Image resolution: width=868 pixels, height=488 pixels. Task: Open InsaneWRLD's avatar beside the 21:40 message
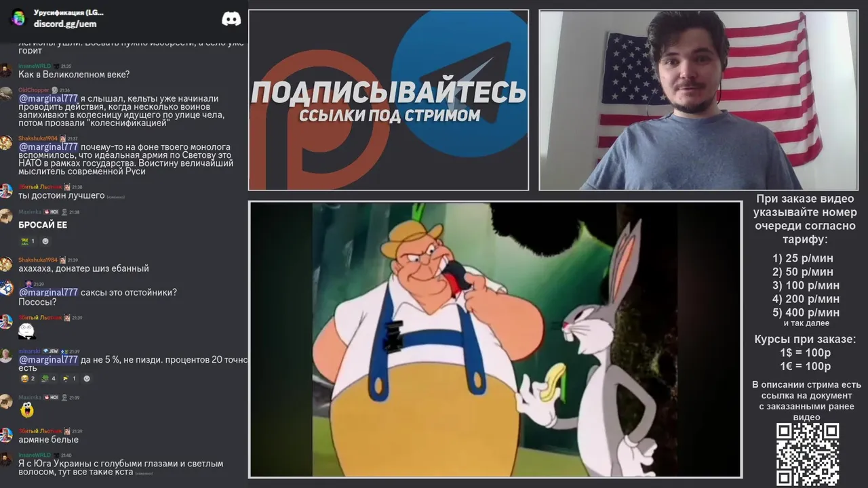click(6, 460)
